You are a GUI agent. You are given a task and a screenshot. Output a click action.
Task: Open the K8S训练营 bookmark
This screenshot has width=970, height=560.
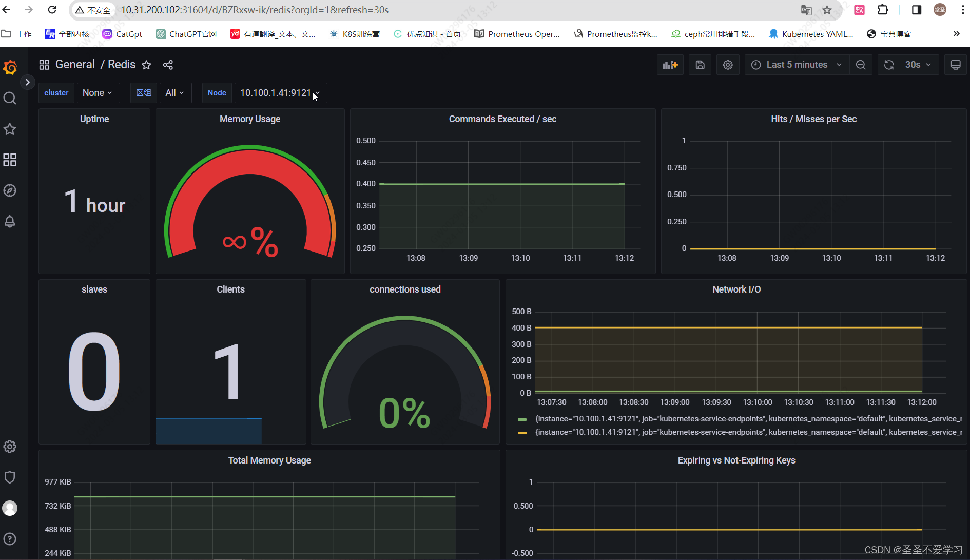click(x=355, y=34)
